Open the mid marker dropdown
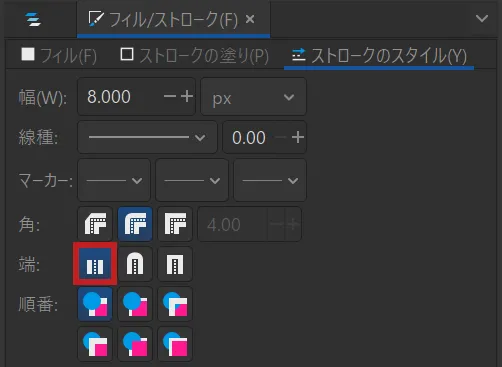 [x=192, y=180]
